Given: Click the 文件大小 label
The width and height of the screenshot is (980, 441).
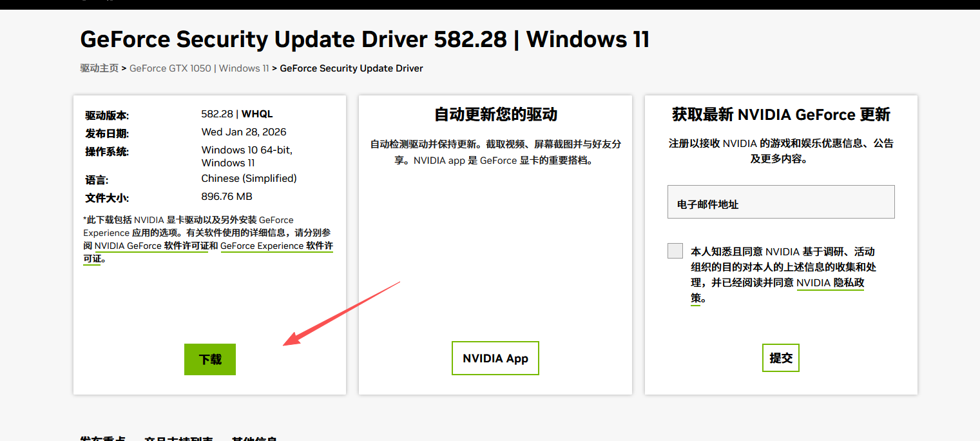Looking at the screenshot, I should coord(107,198).
